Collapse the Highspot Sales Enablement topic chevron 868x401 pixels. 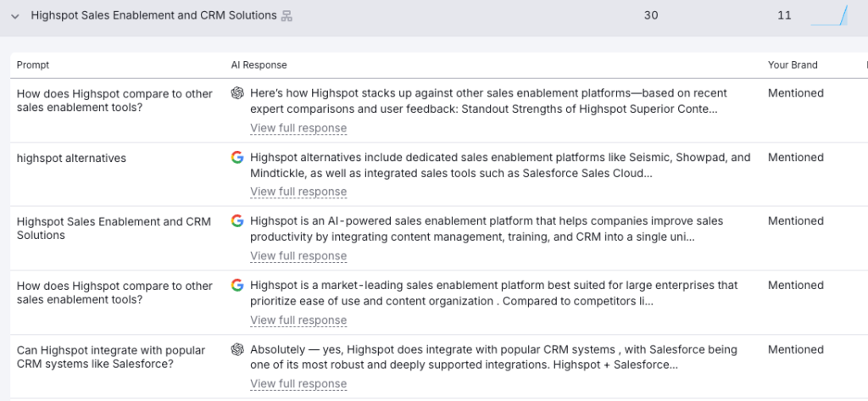14,16
